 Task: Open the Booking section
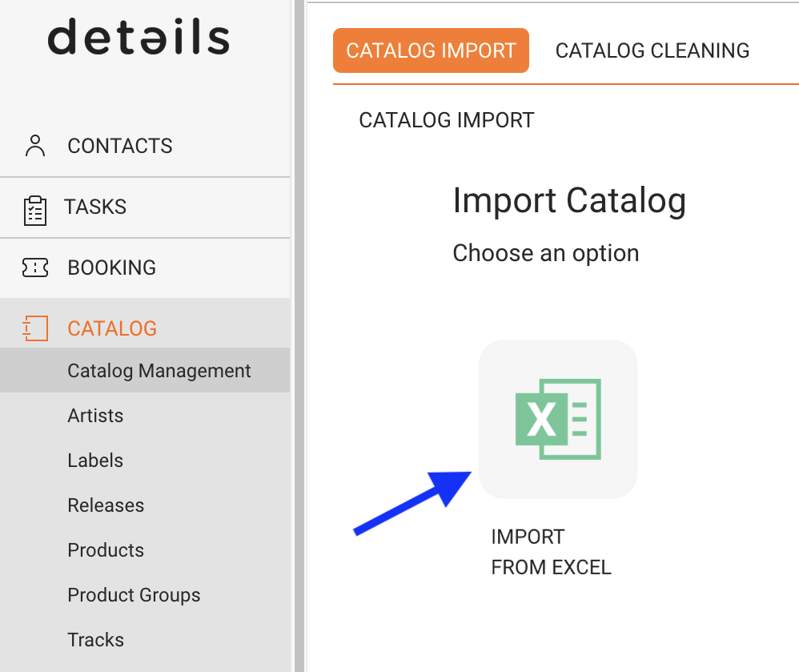[111, 268]
